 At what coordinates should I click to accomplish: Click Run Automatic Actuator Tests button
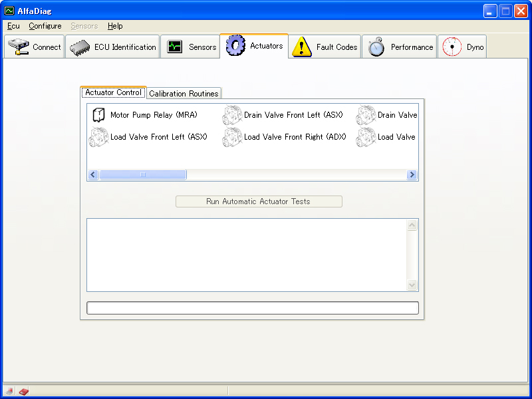[259, 201]
